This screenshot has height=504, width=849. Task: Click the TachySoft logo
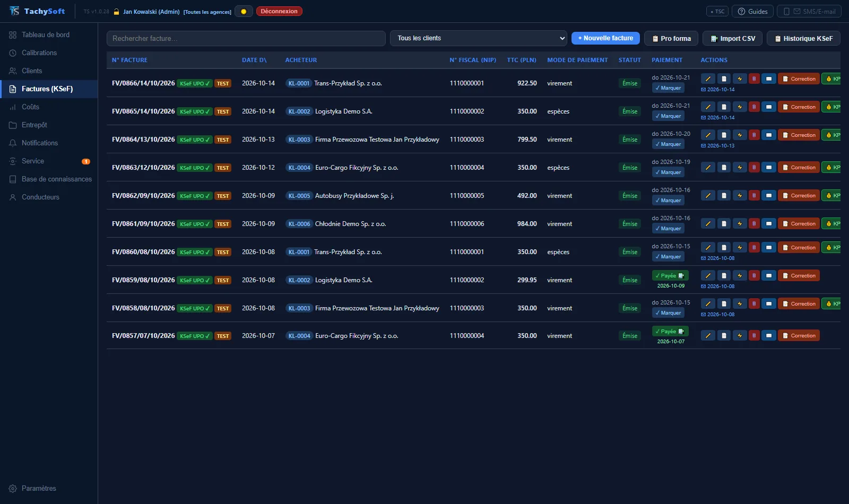[x=37, y=11]
